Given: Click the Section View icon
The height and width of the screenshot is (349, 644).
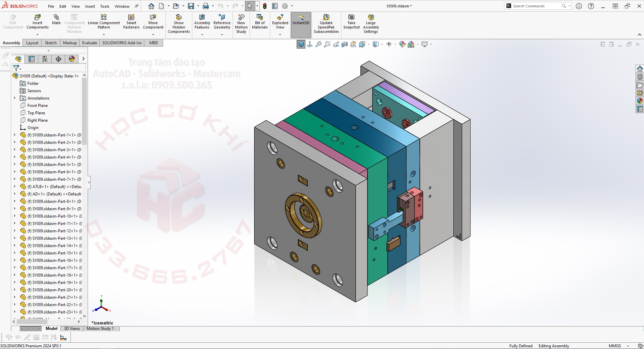Looking at the screenshot, I should pyautogui.click(x=345, y=44).
